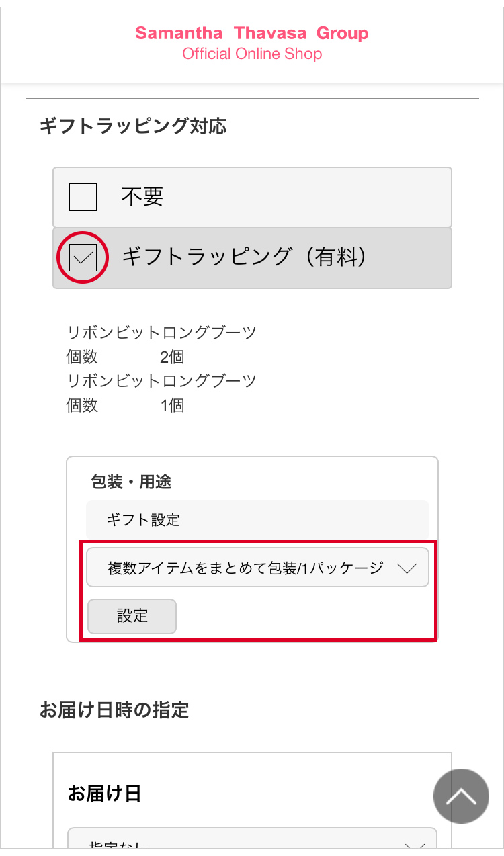The image size is (504, 856).
Task: Click the お届け日時の指定 heading
Action: tap(114, 710)
